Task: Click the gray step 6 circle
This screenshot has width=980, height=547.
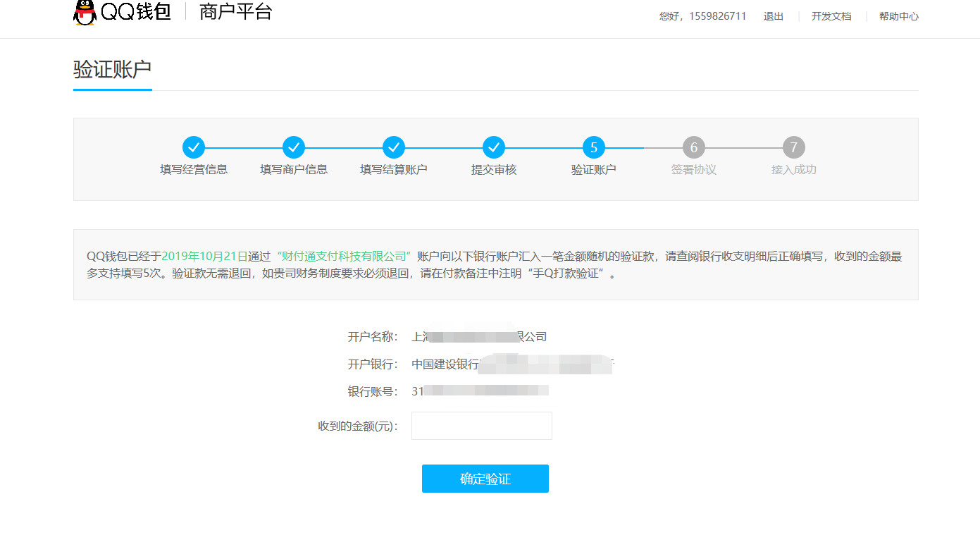Action: click(x=694, y=147)
